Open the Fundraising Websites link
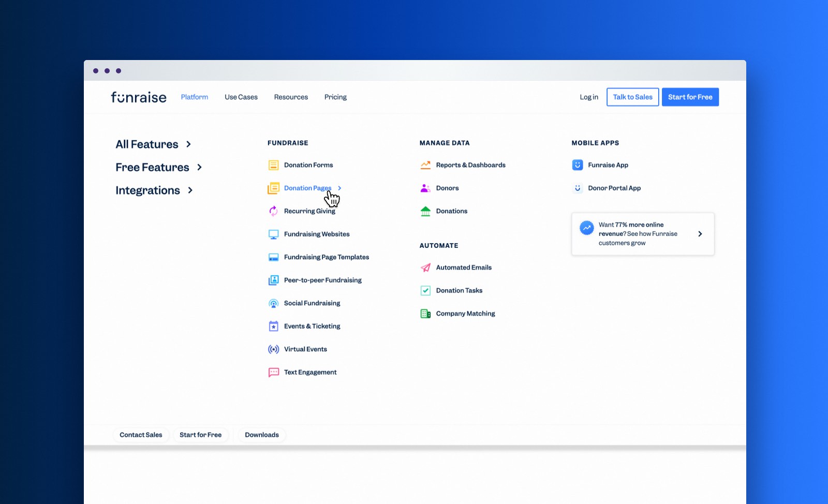 [x=317, y=234]
